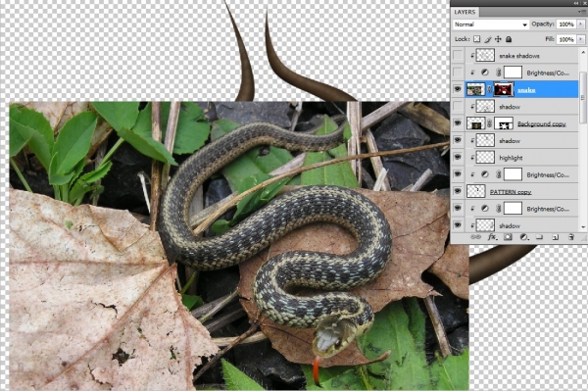588x391 pixels.
Task: Show the hidden Brightness/Contrast layer above snake
Action: click(458, 73)
